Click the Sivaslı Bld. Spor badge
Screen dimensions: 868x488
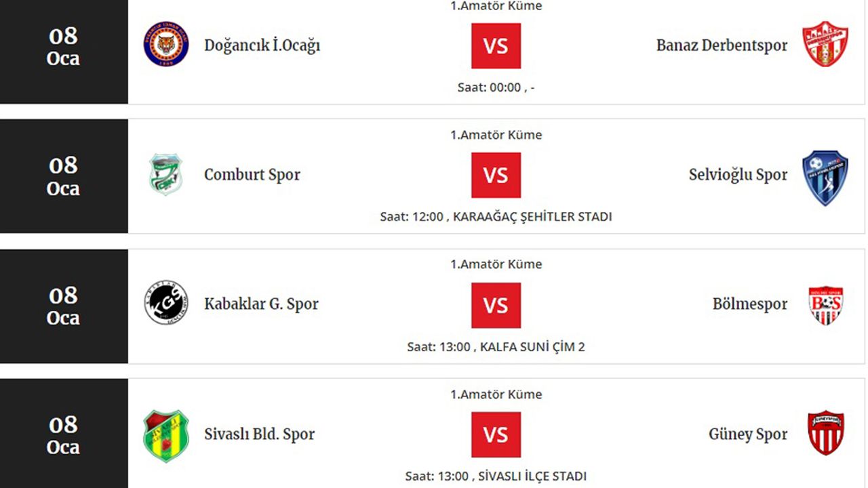click(x=166, y=435)
